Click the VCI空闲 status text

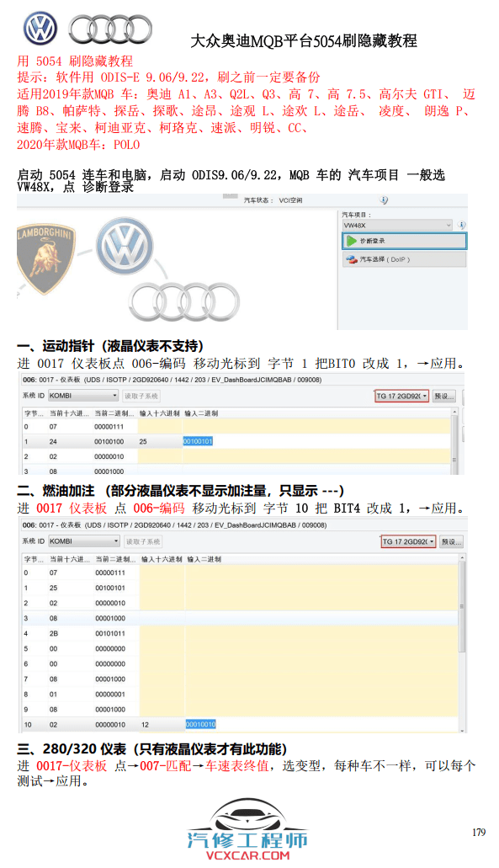coord(289,200)
